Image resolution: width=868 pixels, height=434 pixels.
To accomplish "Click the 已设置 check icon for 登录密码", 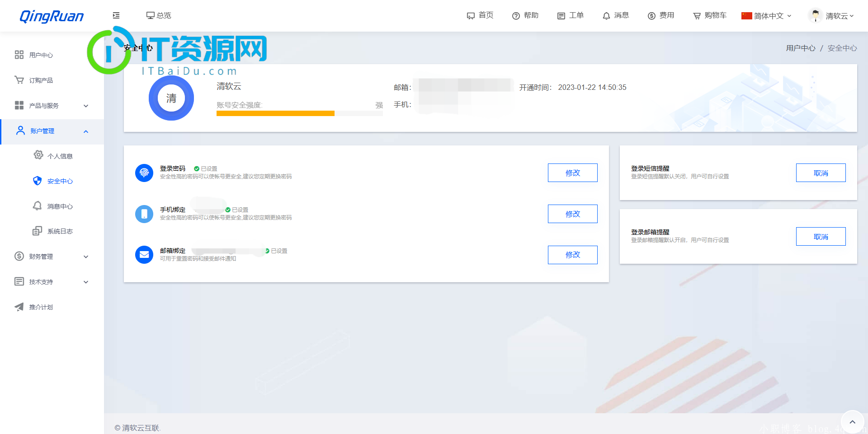I will (197, 168).
